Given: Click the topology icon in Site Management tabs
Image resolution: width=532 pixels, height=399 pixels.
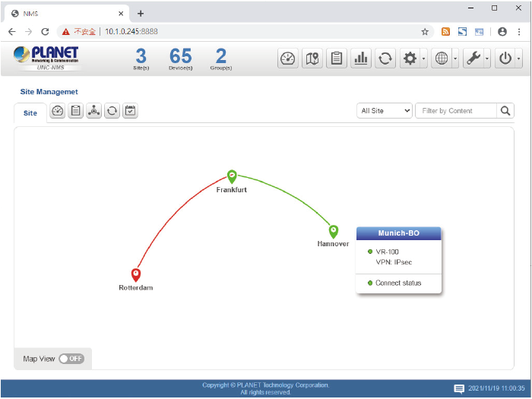Looking at the screenshot, I should (93, 111).
